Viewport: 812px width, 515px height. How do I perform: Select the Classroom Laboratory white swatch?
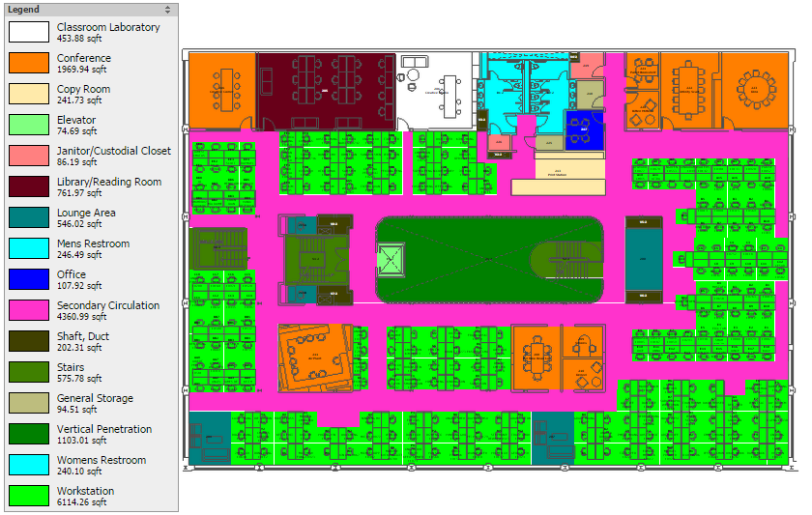coord(29,32)
